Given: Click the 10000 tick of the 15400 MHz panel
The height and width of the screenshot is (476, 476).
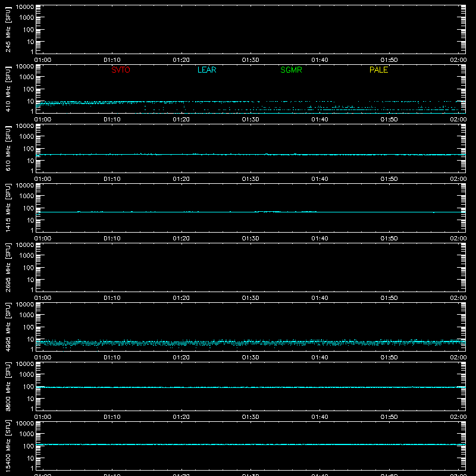Looking at the screenshot, I should [25, 423].
